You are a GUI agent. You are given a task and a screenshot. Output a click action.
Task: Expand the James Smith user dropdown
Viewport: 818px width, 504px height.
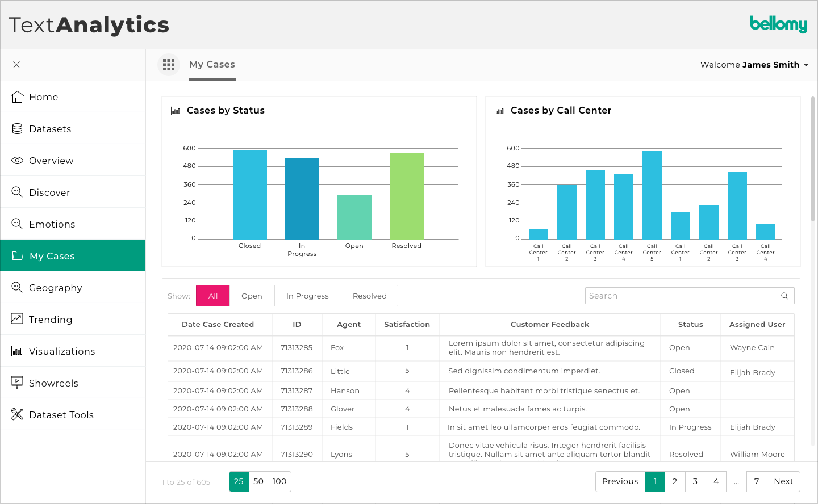[x=806, y=65]
